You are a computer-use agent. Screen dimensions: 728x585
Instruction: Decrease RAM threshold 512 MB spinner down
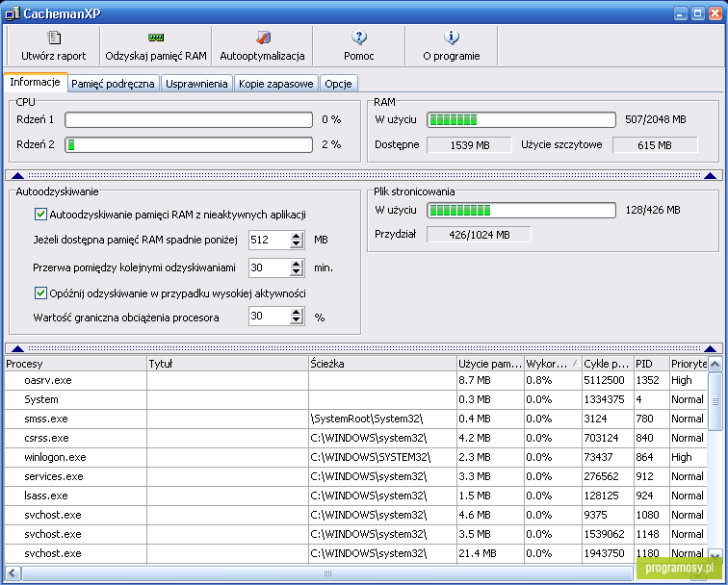pyautogui.click(x=297, y=244)
